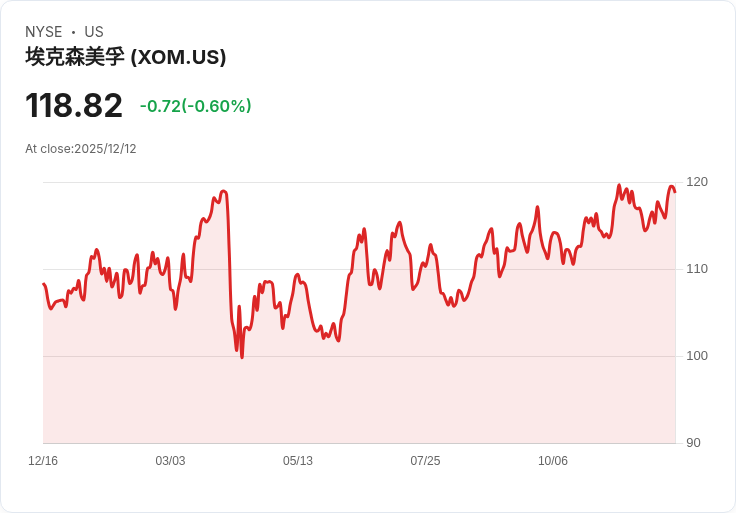Click the shaded area beneath the price line
The image size is (736, 513).
[359, 399]
